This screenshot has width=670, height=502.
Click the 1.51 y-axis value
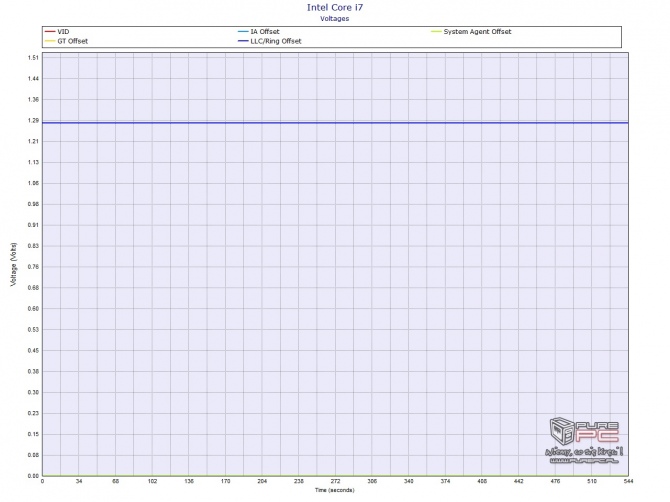coord(33,58)
